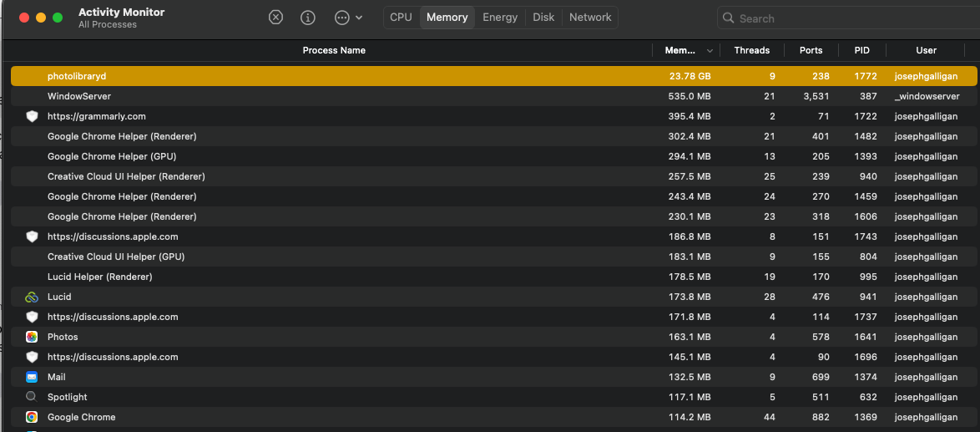Sort by User column header
This screenshot has height=432, width=980.
click(x=927, y=50)
